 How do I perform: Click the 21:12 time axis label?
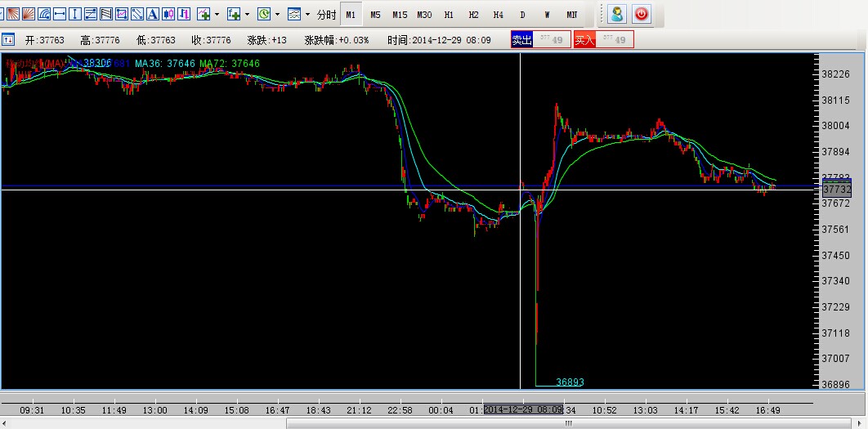(360, 410)
